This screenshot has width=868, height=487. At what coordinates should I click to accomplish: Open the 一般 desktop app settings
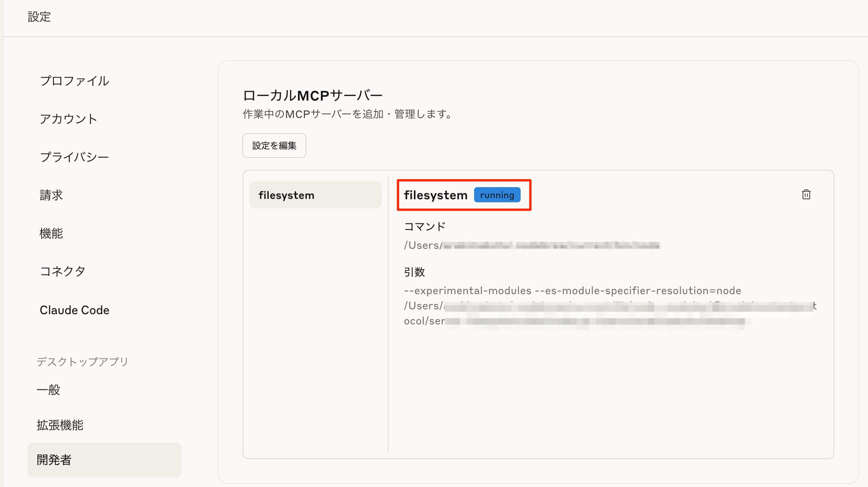[x=48, y=390]
